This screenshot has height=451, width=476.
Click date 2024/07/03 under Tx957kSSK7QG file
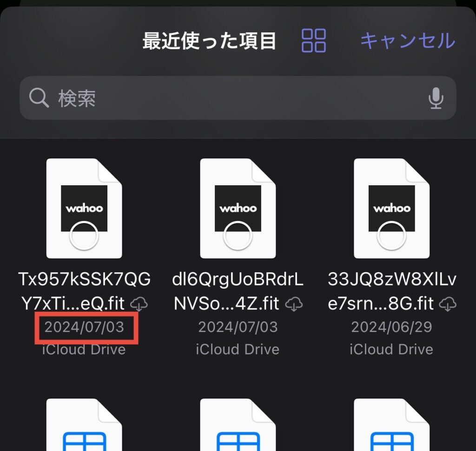point(84,327)
